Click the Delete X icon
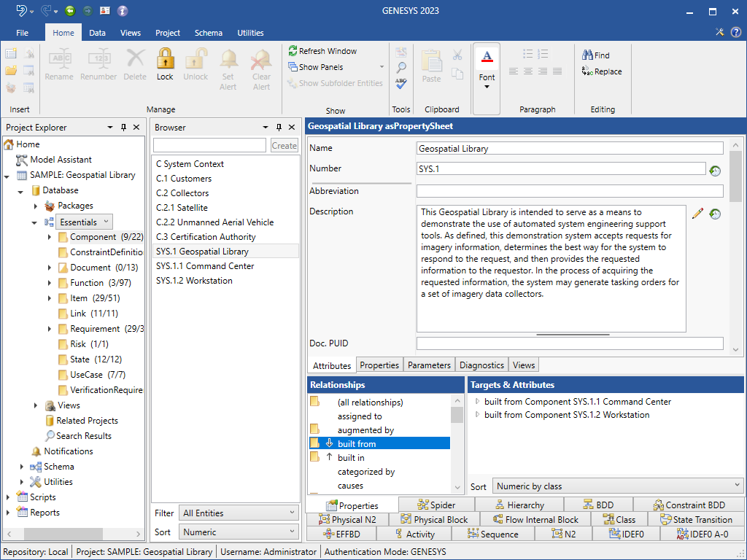747x560 pixels. (x=135, y=58)
